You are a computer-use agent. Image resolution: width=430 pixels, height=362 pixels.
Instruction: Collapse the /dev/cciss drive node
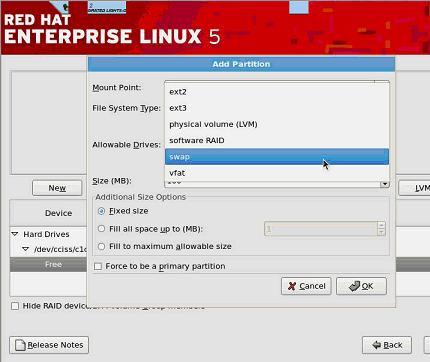pos(26,249)
